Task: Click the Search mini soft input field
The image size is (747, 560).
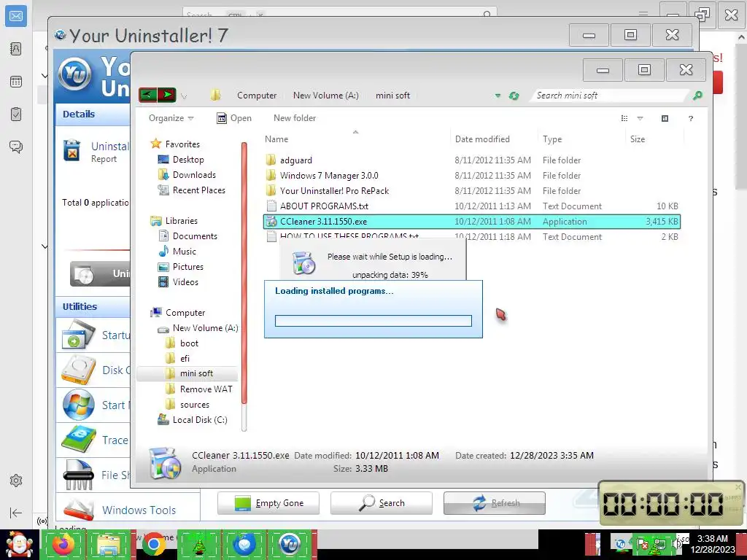Action: [x=610, y=96]
